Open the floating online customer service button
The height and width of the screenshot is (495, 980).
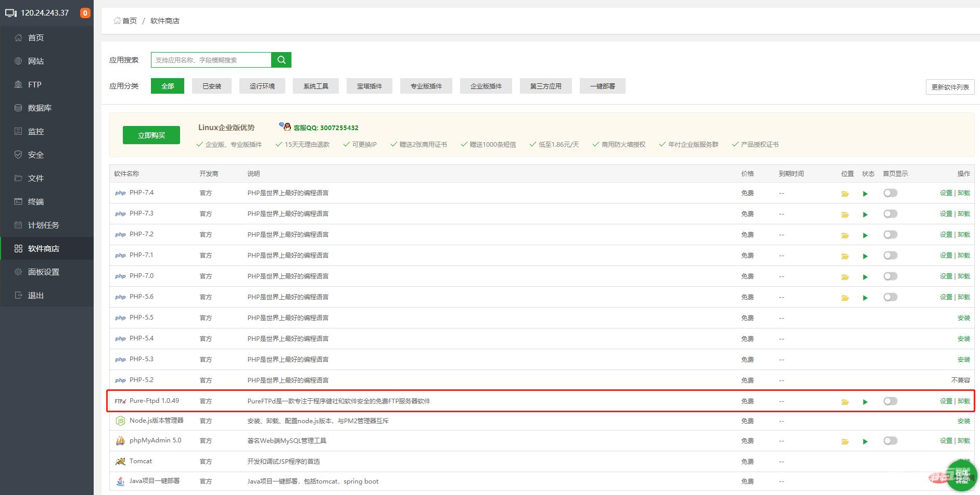point(961,476)
